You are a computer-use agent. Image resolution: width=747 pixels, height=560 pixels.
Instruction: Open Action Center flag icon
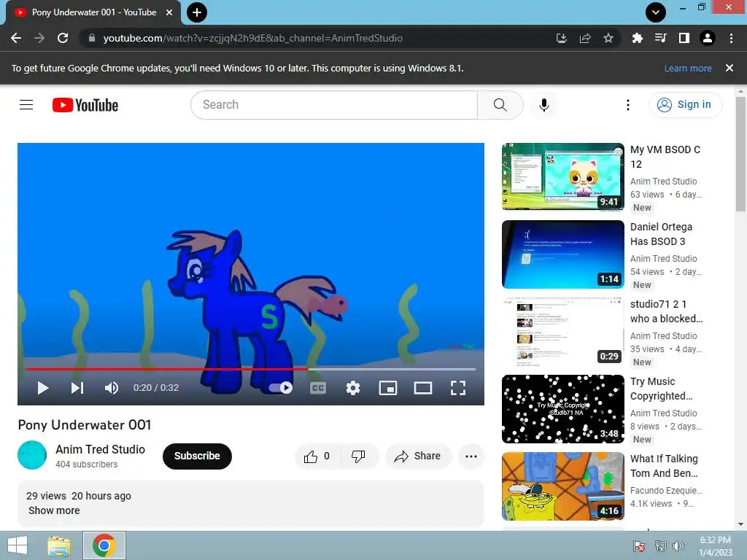(x=639, y=545)
